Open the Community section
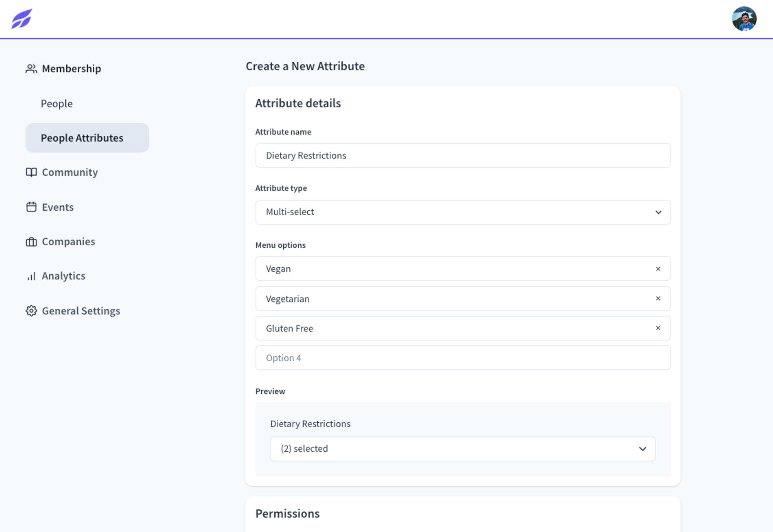The width and height of the screenshot is (773, 532). click(70, 172)
